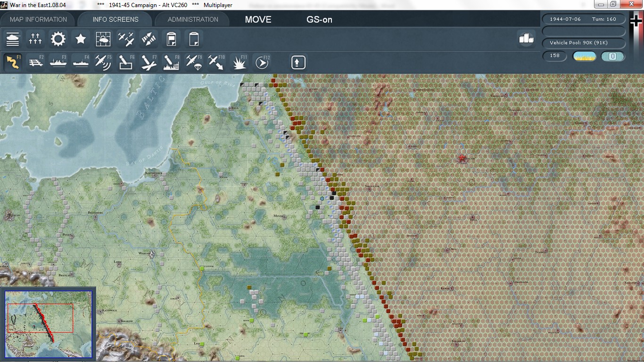Screen dimensions: 644x362
Task: Switch to the MAP INFORMATION tab
Action: [x=39, y=19]
